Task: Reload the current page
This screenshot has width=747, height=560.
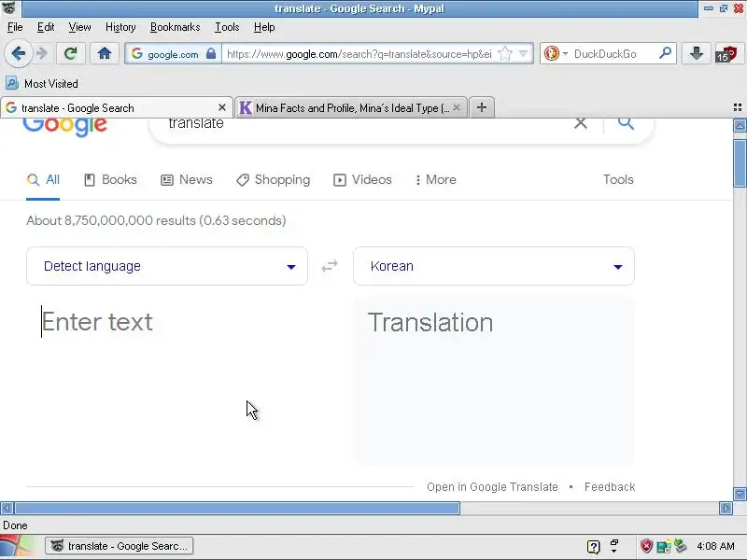Action: click(x=71, y=53)
